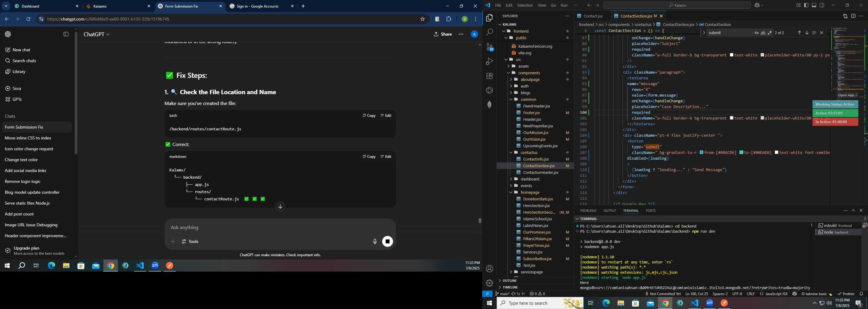Click scroll-to-bottom arrow in ChatGPT
Viewport: 868px width, 309px height.
[280, 206]
